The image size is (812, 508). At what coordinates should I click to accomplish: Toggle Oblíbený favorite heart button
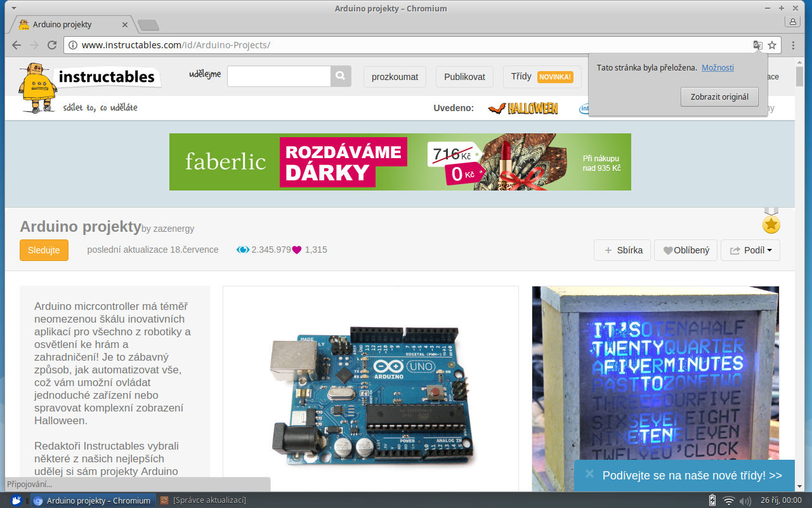point(686,250)
